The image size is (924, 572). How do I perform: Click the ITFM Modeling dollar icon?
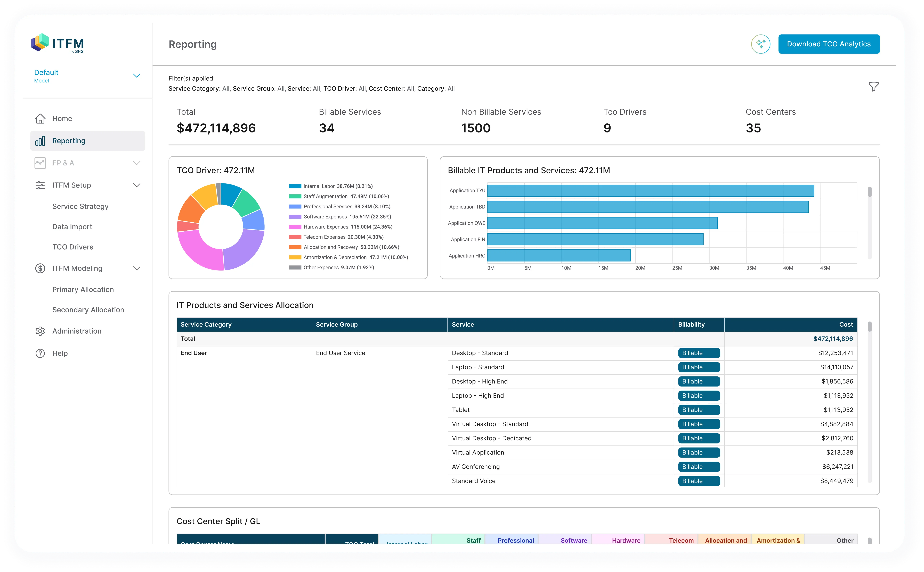[x=40, y=268]
